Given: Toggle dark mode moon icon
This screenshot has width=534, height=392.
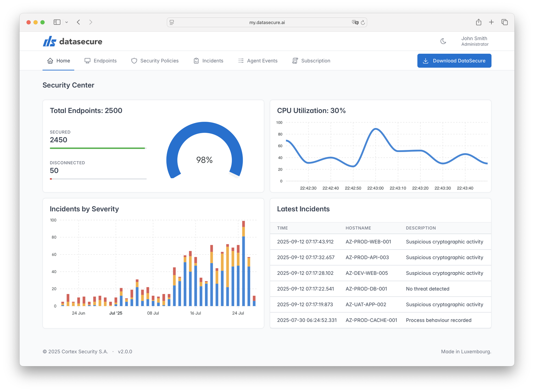Looking at the screenshot, I should [443, 41].
